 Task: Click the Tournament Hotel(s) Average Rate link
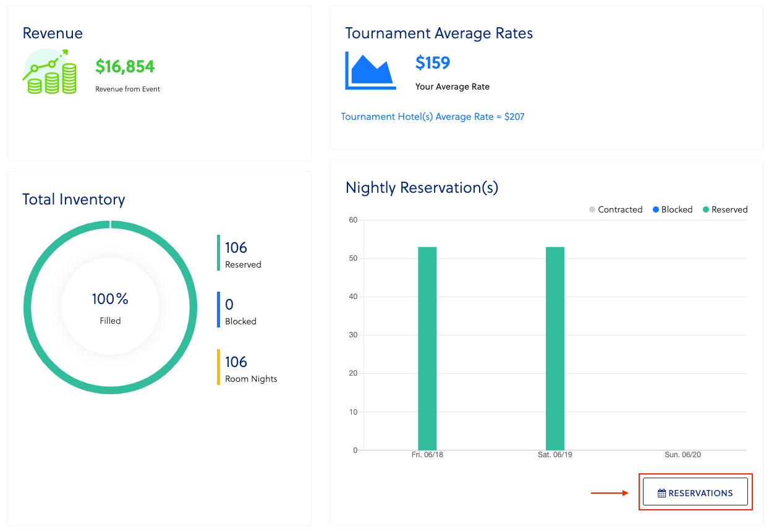(433, 116)
